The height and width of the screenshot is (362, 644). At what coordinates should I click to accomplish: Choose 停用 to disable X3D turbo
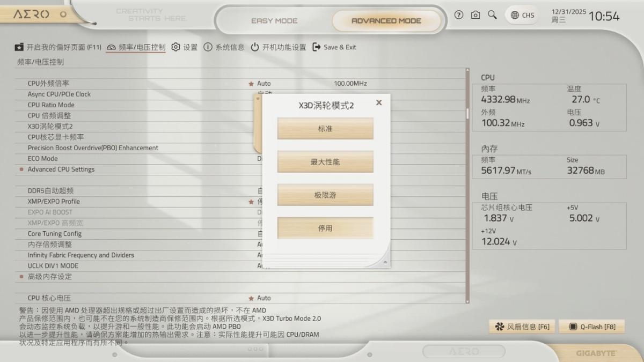tap(325, 228)
